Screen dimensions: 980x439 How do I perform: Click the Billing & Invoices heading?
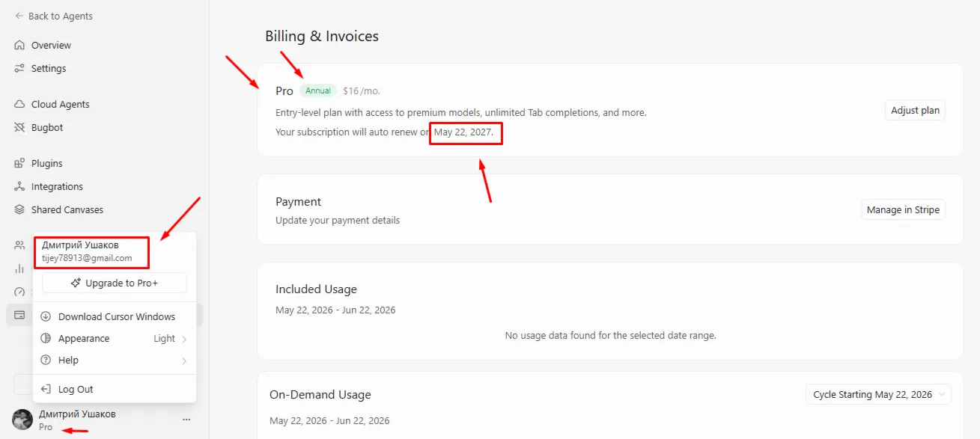(x=322, y=36)
